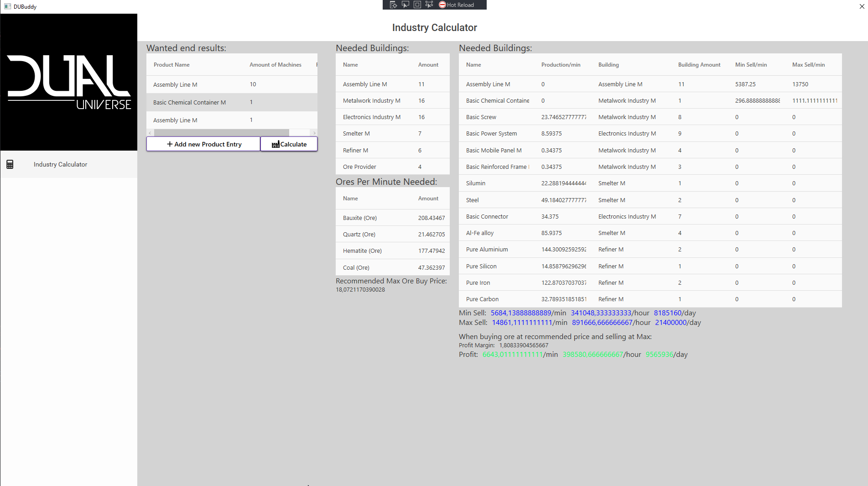Click Basic Screw in detailed table
868x486 pixels.
(650, 117)
